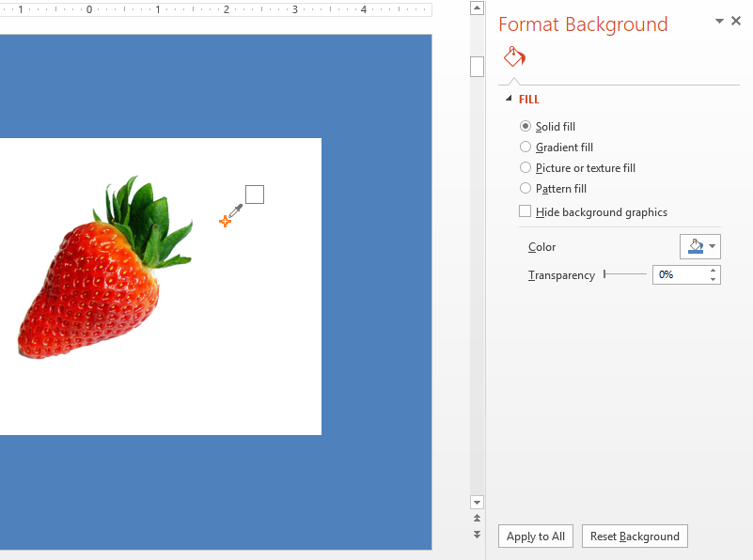Click the Apply to All button
The height and width of the screenshot is (560, 753).
pyautogui.click(x=535, y=536)
